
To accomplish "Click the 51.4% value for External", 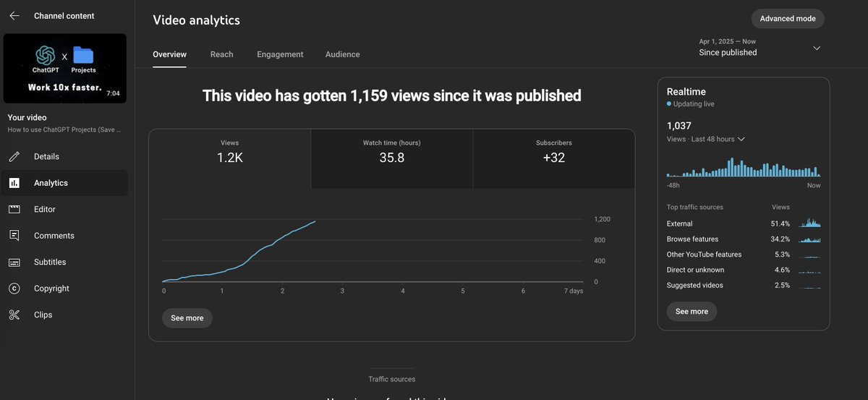I will tap(780, 224).
